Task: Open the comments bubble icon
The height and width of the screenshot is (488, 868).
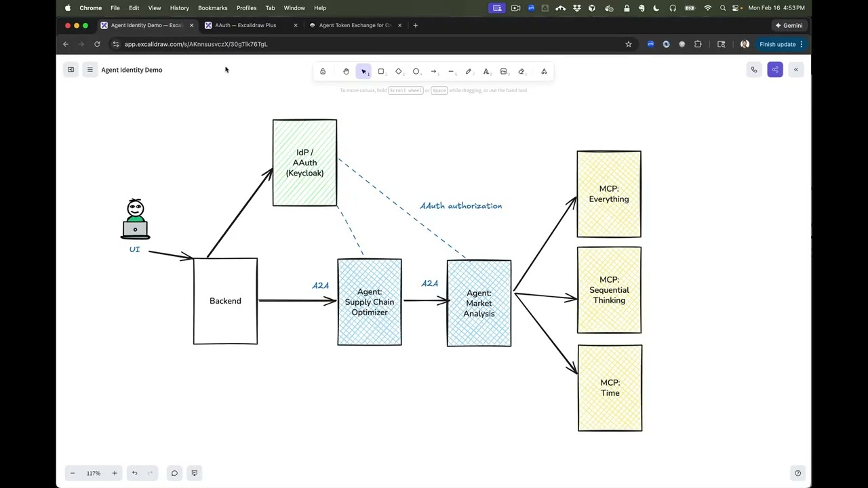Action: coord(174,473)
